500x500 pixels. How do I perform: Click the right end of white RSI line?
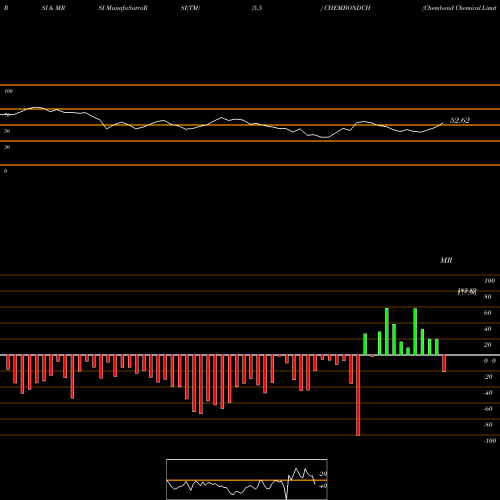coord(443,123)
